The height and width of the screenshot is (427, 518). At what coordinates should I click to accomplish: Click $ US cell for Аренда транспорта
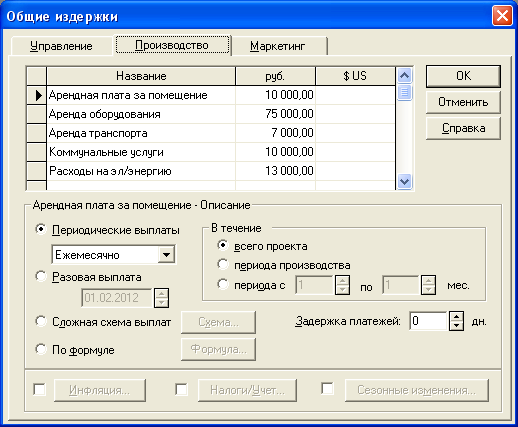(355, 133)
